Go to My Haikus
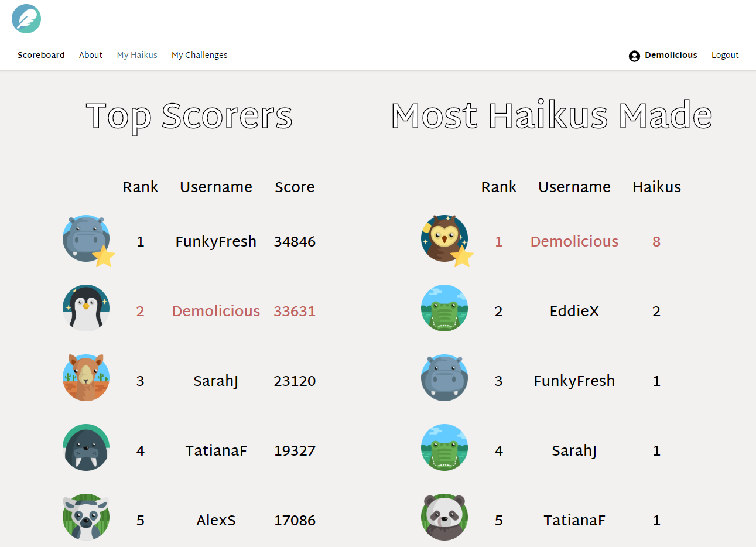 tap(136, 55)
